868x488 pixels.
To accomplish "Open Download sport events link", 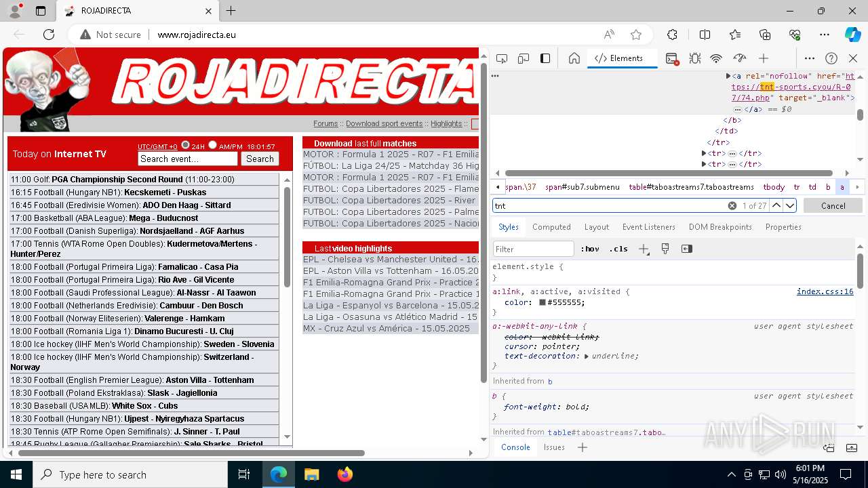I will (384, 123).
